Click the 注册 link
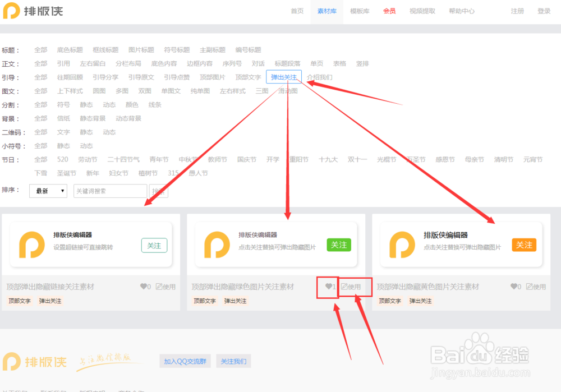Screen dimensions: 561x392 click(x=517, y=11)
